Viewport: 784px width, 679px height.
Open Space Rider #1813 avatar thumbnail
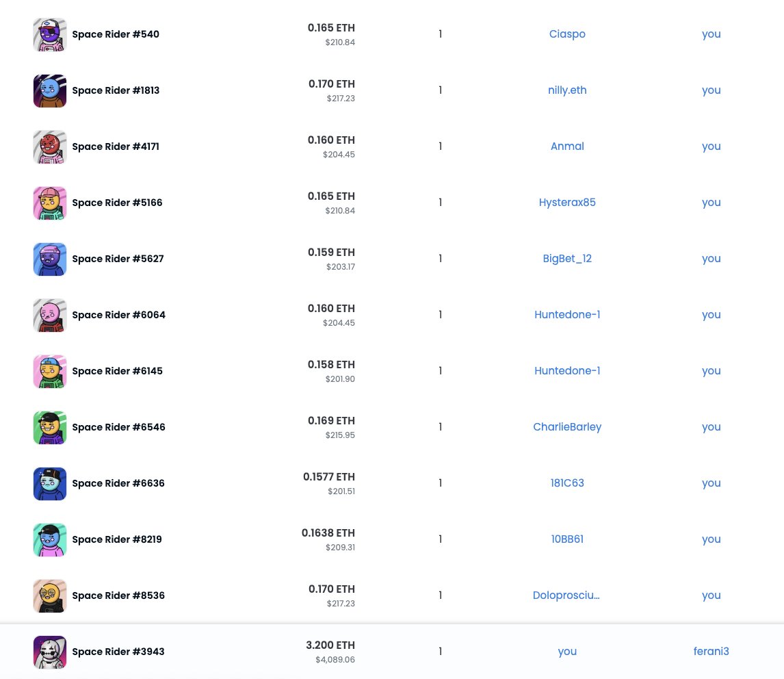point(49,90)
